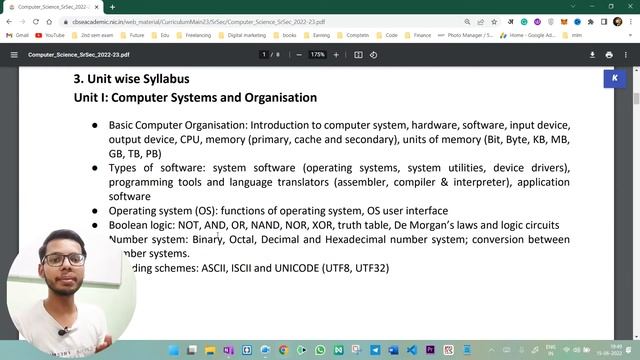Click the fit to page icon
Image resolution: width=640 pixels, height=360 pixels.
[x=358, y=55]
